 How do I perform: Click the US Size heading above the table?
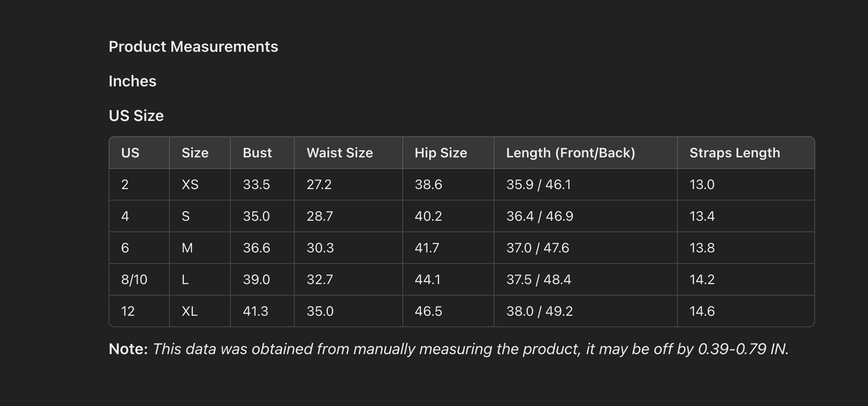point(136,116)
